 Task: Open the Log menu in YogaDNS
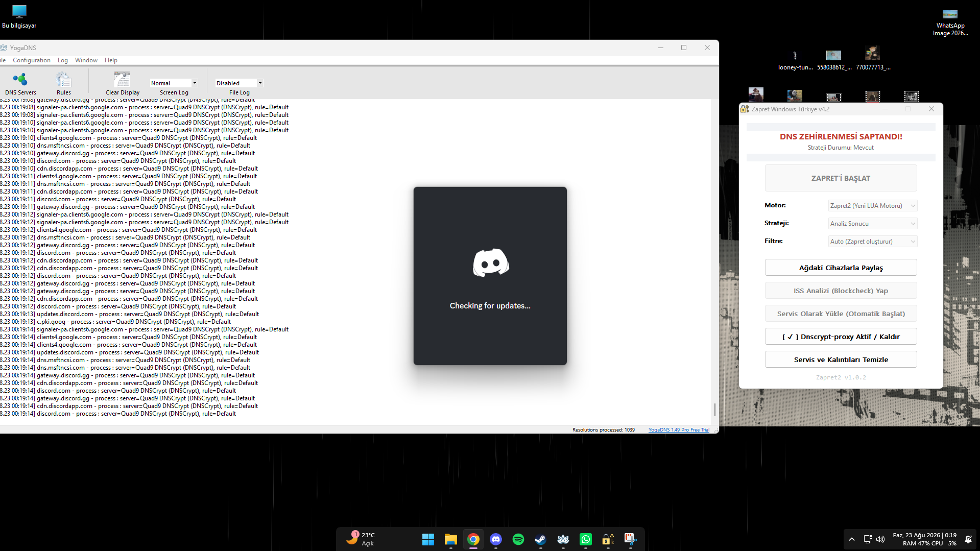coord(63,60)
